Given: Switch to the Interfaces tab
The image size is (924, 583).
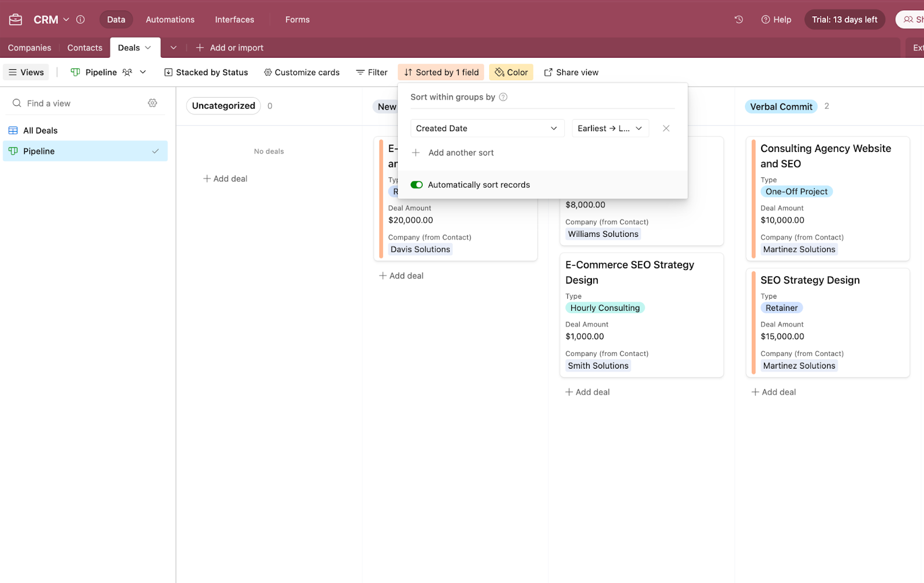Looking at the screenshot, I should point(234,20).
